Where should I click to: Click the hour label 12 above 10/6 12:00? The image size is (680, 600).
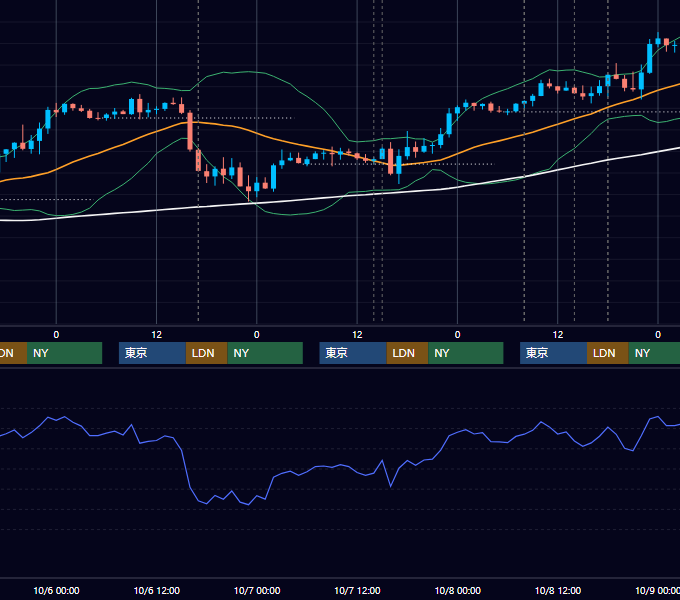point(157,335)
